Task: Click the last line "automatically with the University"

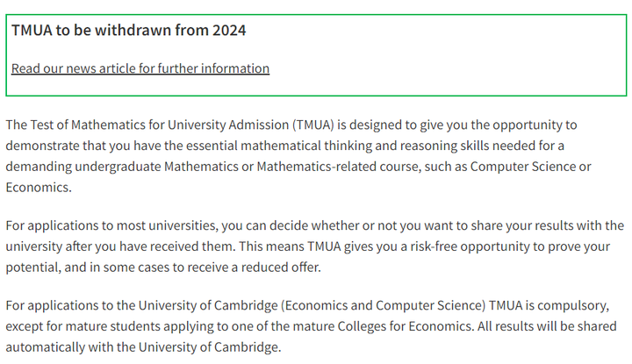Action: 143,347
